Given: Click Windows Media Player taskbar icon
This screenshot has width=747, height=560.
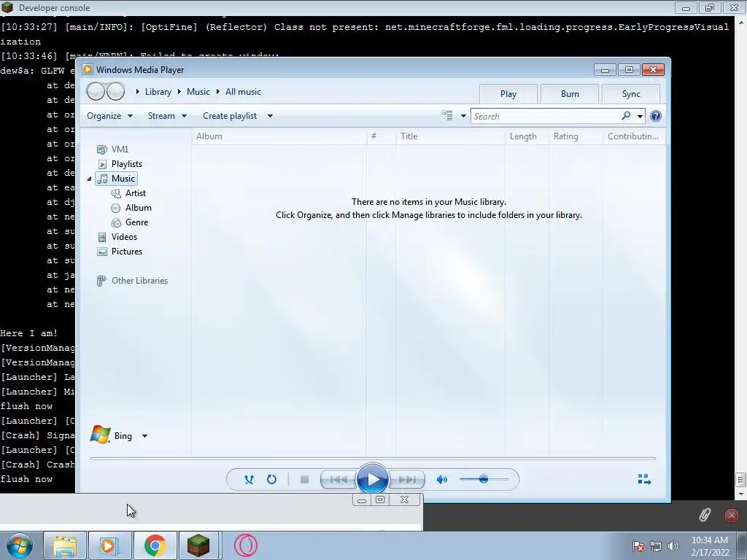Looking at the screenshot, I should click(x=109, y=545).
